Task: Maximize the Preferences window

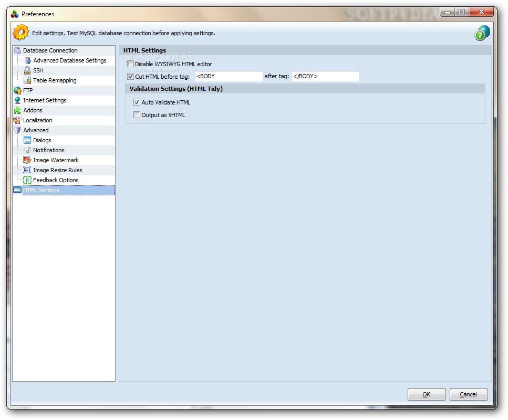Action: (x=462, y=12)
